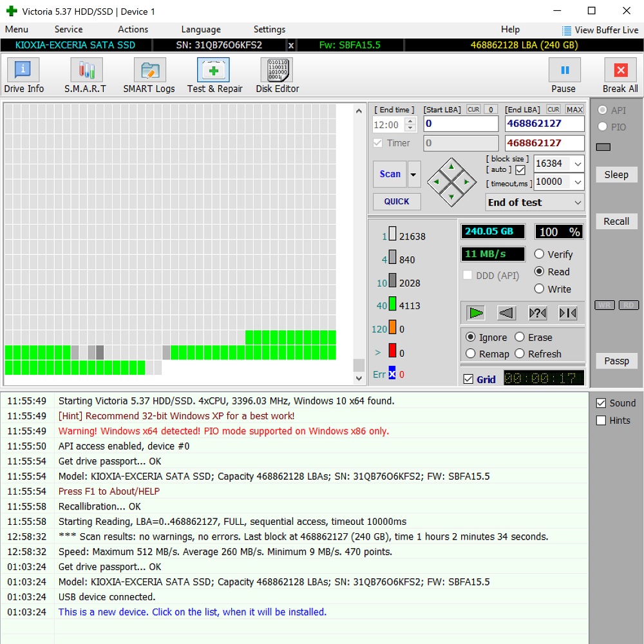Toggle the block size auto checkbox
The image size is (644, 644).
pos(520,170)
